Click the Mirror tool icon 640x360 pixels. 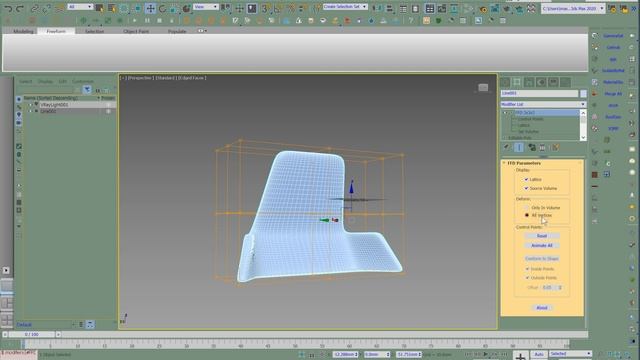(x=378, y=8)
